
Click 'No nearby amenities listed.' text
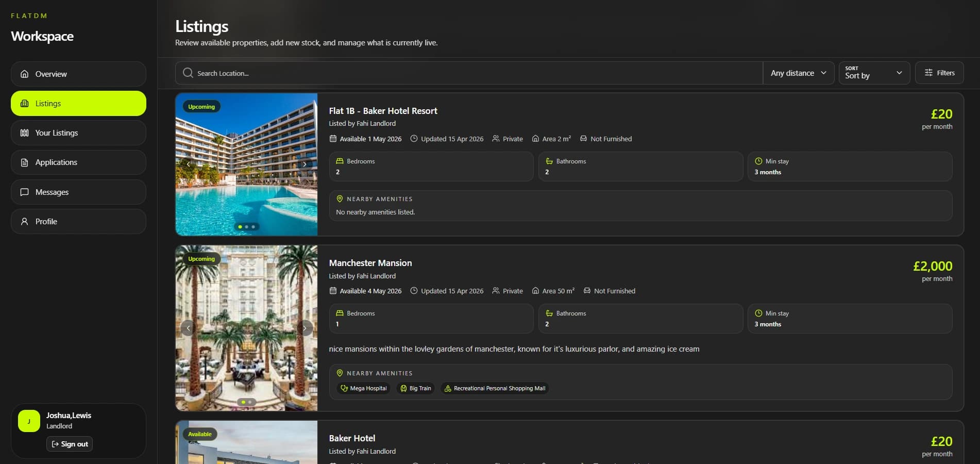click(375, 212)
